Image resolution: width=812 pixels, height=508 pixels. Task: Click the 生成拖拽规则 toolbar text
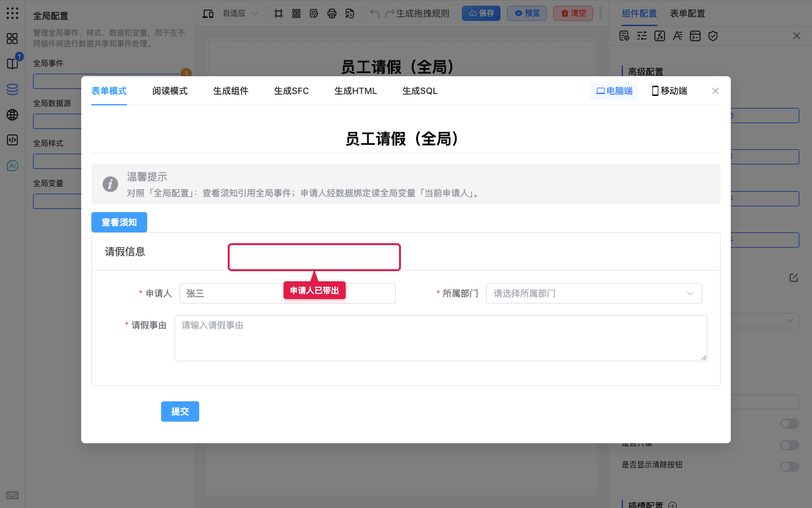tap(422, 13)
